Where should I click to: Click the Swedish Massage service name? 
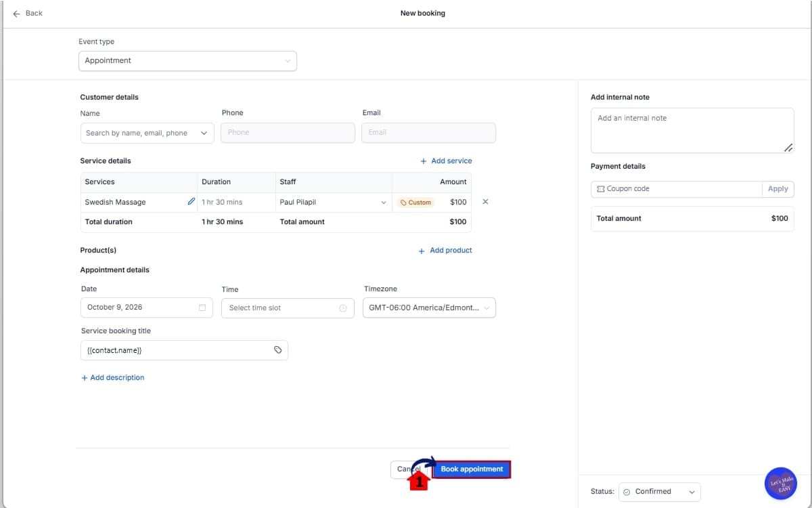coord(115,203)
